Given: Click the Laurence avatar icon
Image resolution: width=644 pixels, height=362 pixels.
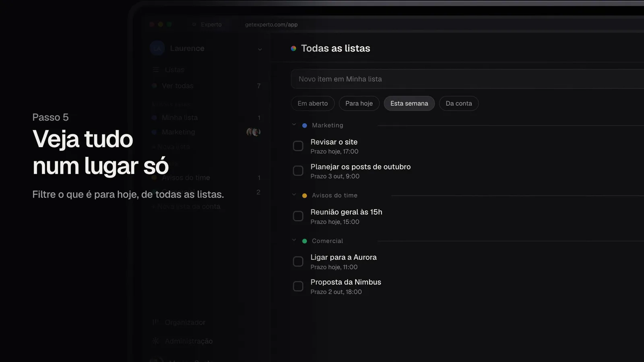Looking at the screenshot, I should point(157,48).
